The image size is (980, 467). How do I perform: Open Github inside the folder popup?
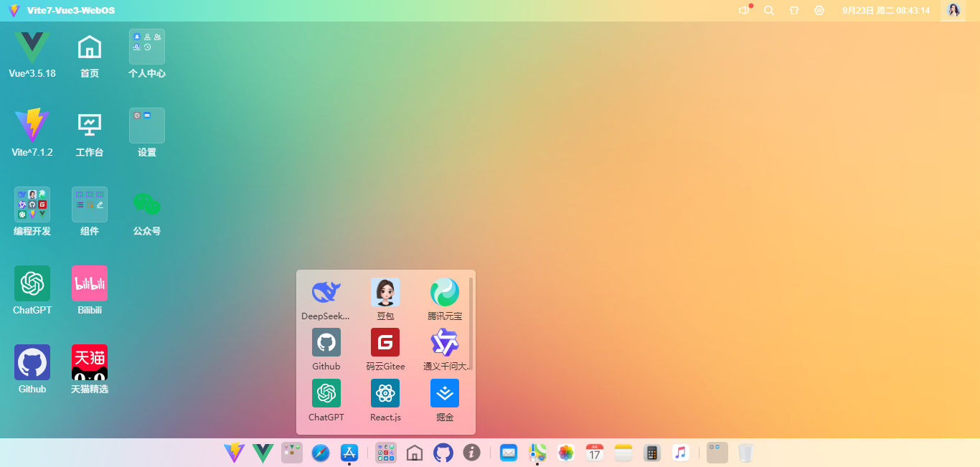[326, 342]
